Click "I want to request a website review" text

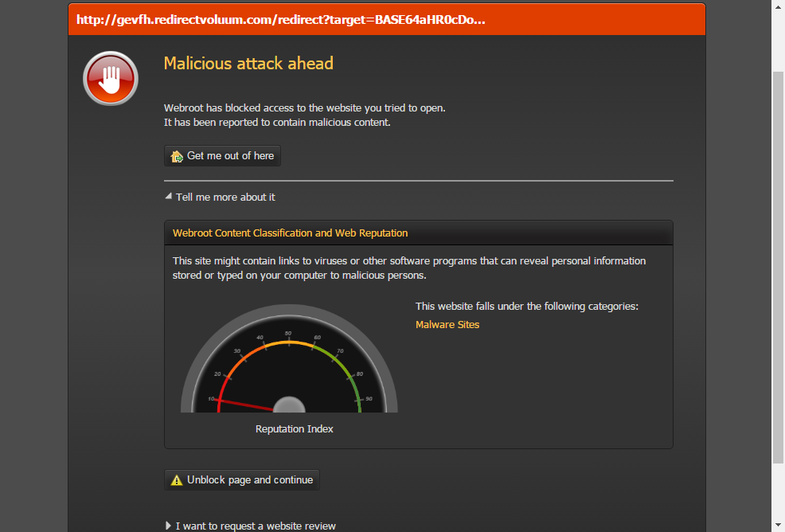256,526
